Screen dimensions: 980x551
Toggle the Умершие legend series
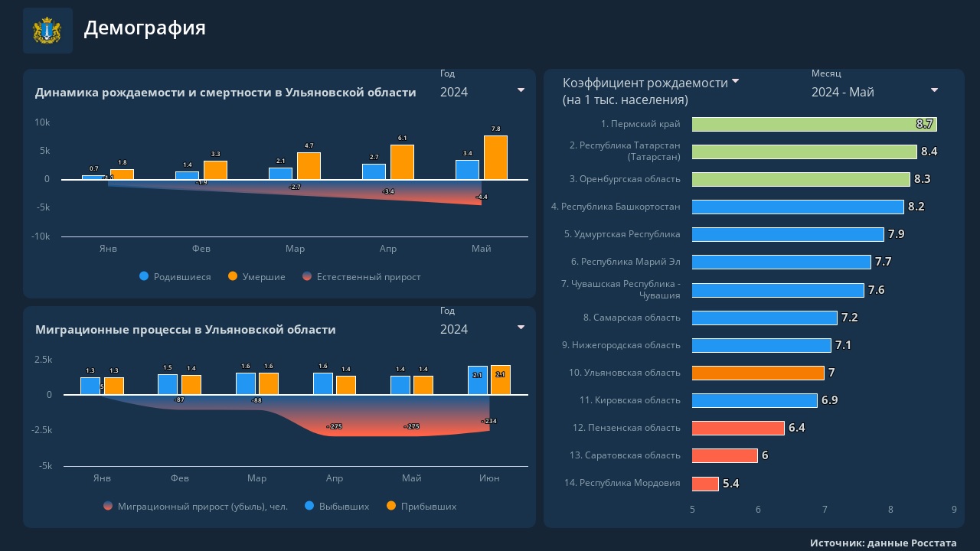pos(256,277)
